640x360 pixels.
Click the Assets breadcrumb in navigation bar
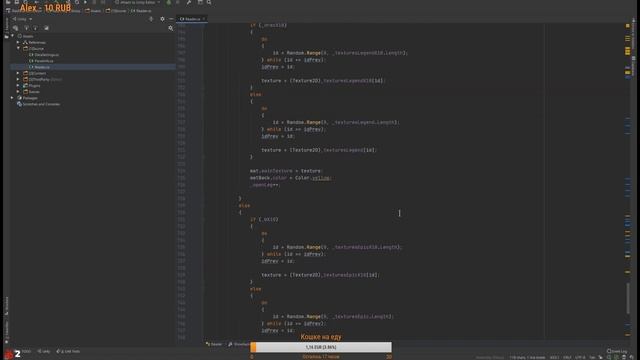click(93, 11)
